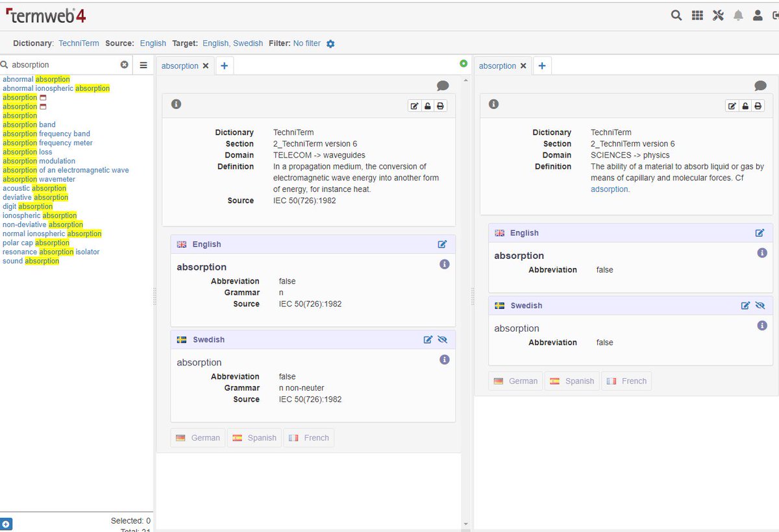Image resolution: width=779 pixels, height=532 pixels.
Task: Edit the SCIENCES concept entry
Action: pos(732,106)
